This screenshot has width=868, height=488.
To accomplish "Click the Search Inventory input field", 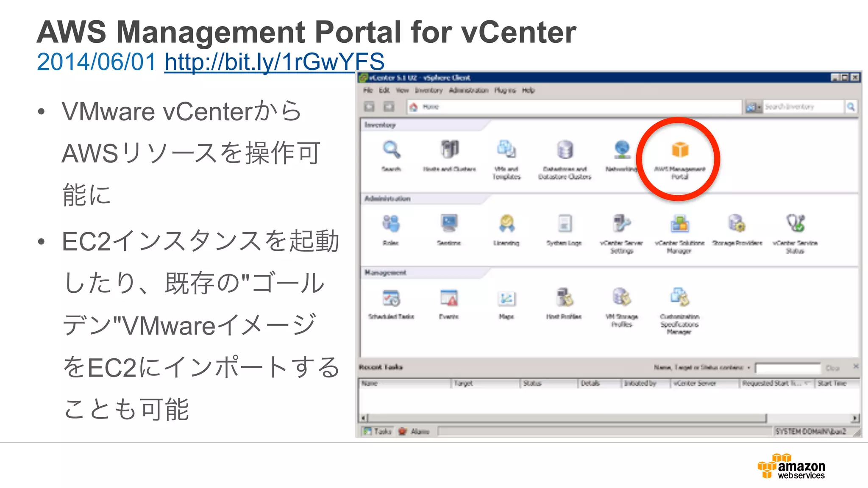I will click(x=803, y=107).
